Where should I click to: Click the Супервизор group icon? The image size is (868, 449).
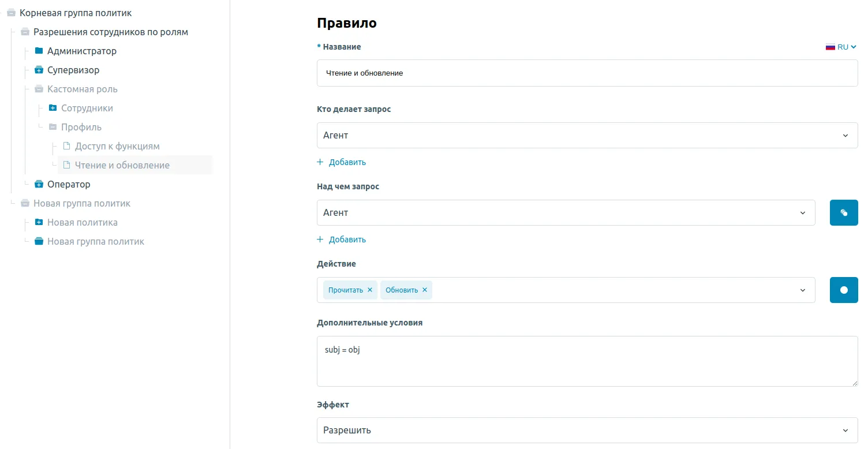click(39, 70)
